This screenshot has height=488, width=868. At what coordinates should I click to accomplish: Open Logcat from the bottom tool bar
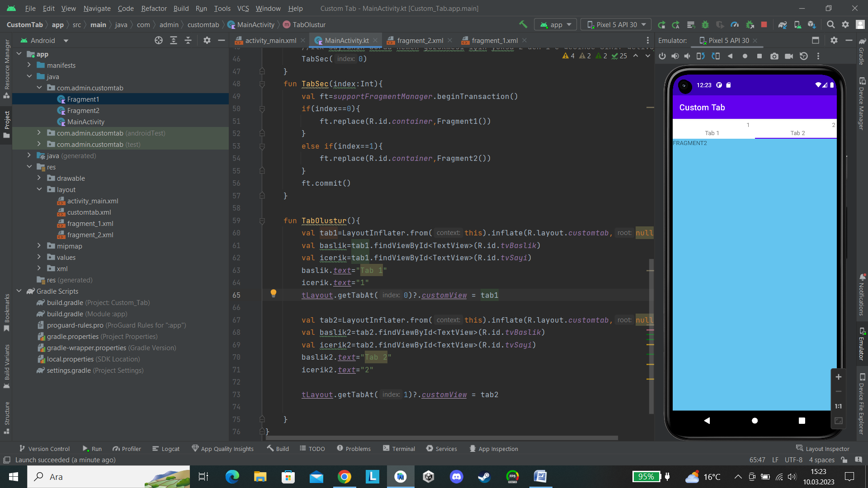coord(166,448)
